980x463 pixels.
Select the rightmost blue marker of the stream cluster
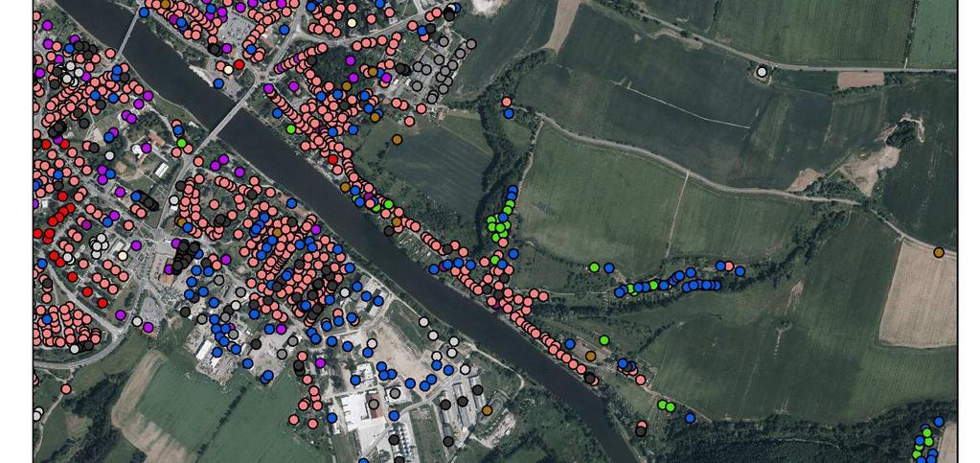[x=740, y=271]
